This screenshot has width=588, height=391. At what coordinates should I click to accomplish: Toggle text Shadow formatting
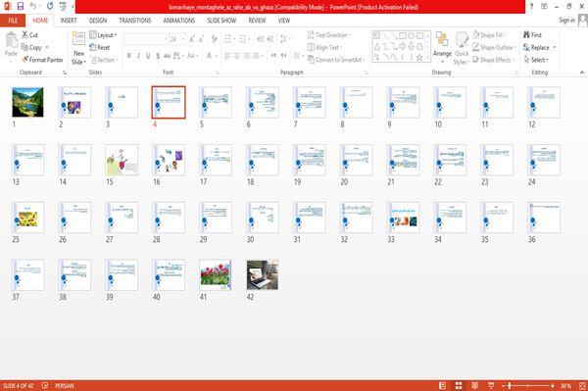[158, 56]
